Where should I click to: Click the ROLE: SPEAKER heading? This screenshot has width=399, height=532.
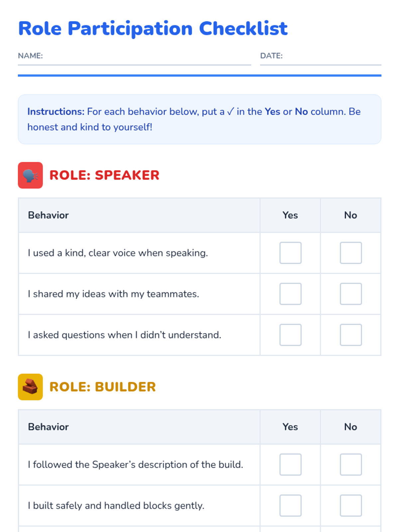click(x=104, y=175)
